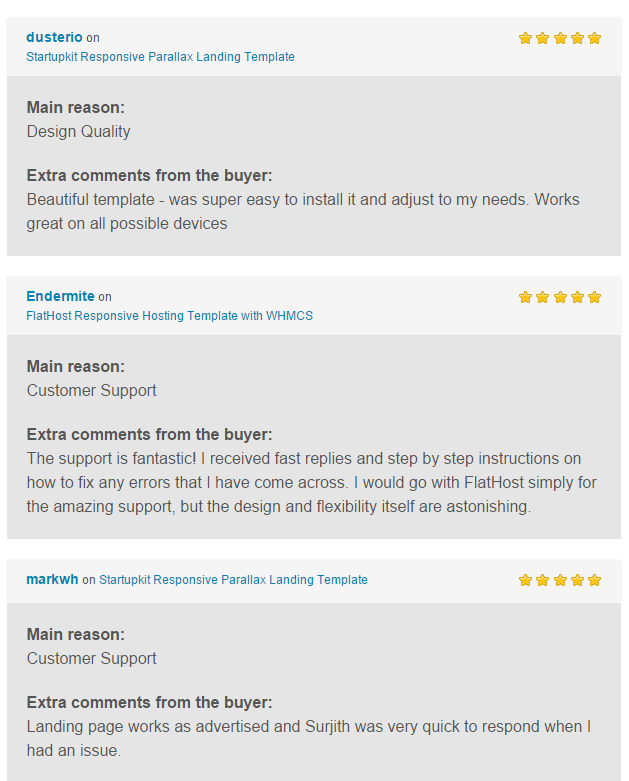
Task: Open Endermite's user profile link
Action: pyautogui.click(x=60, y=296)
